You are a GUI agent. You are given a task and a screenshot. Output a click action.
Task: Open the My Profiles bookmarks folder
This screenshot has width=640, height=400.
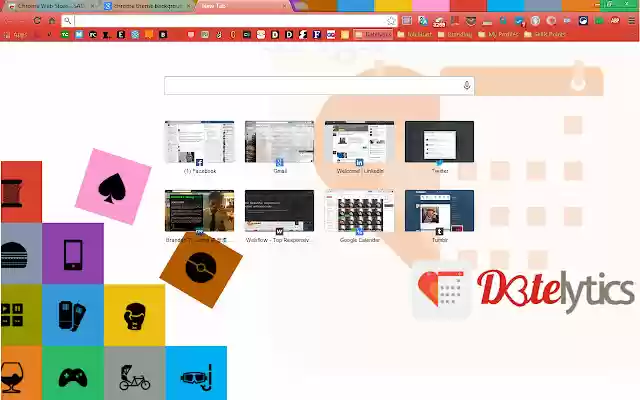[498, 35]
